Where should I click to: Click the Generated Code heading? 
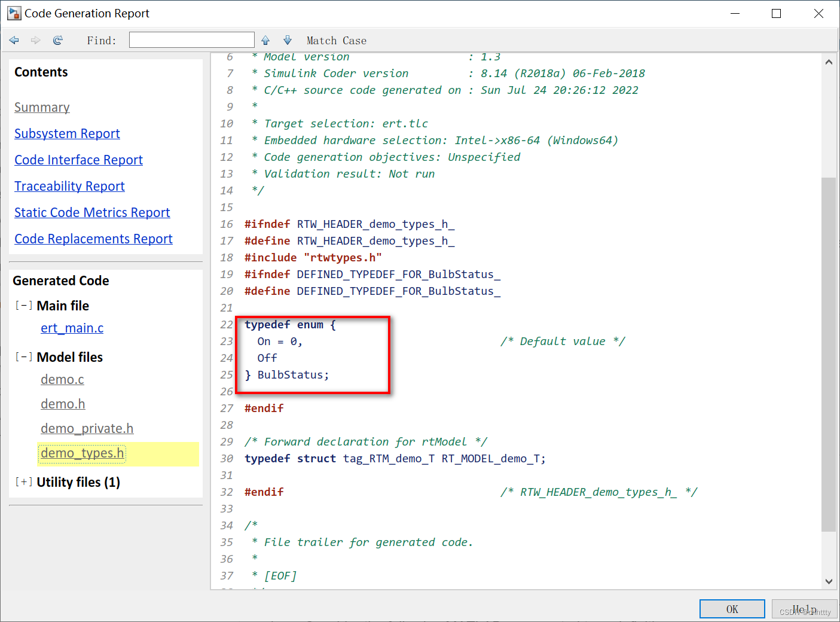[x=61, y=280]
